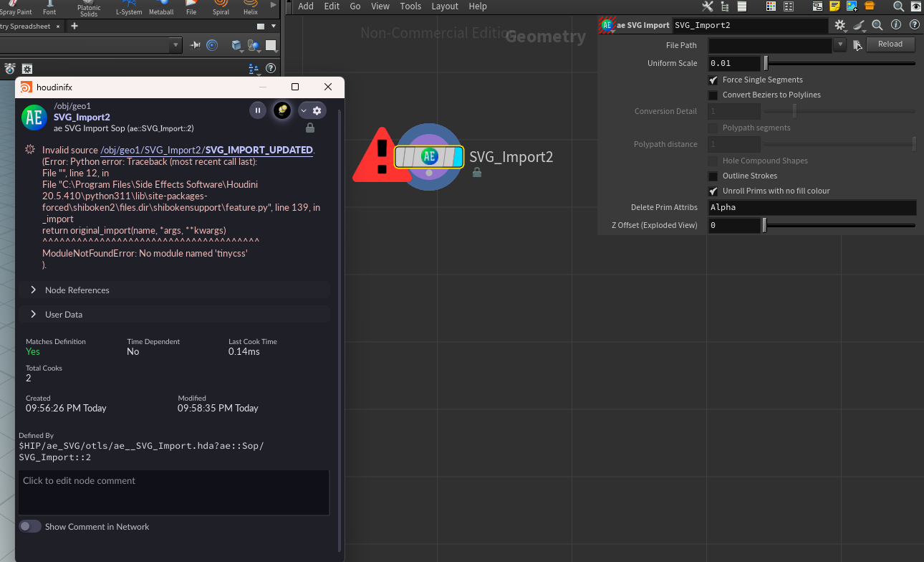This screenshot has height=562, width=924.
Task: Select the Metaball shelf tool
Action: (x=160, y=8)
